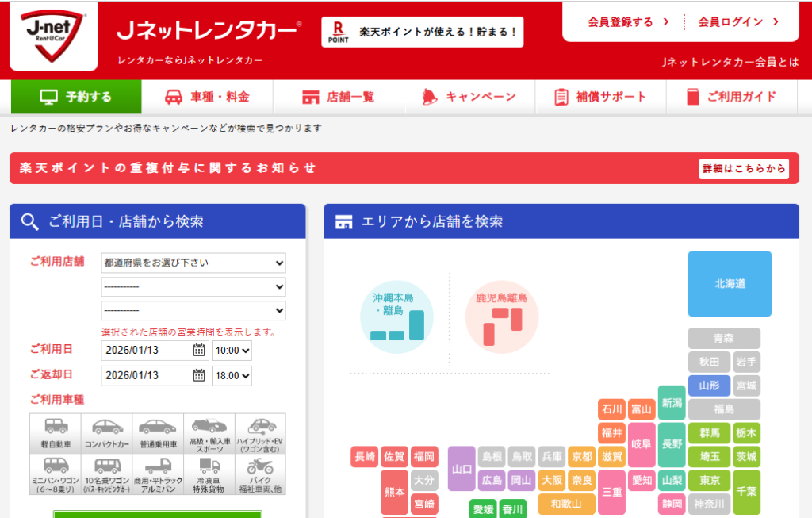Choose the コンパクトカー car type icon
This screenshot has width=812, height=518.
(107, 433)
